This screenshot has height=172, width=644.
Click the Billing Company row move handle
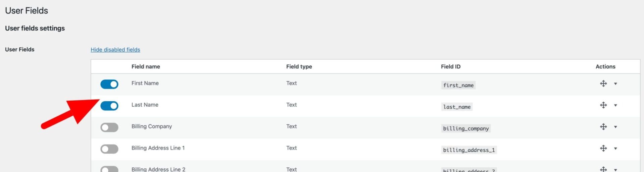coord(603,126)
